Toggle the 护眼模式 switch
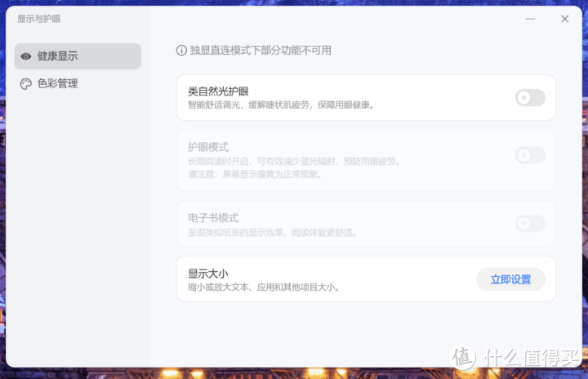 pos(530,155)
